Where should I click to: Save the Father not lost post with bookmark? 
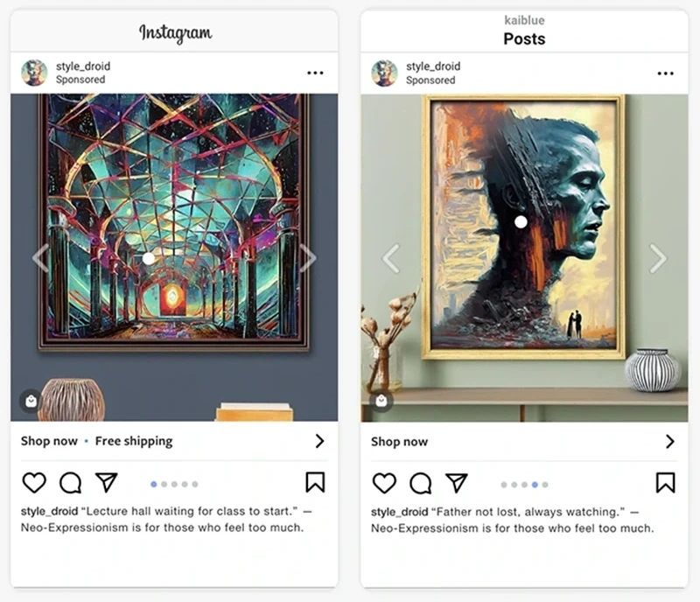tap(665, 483)
